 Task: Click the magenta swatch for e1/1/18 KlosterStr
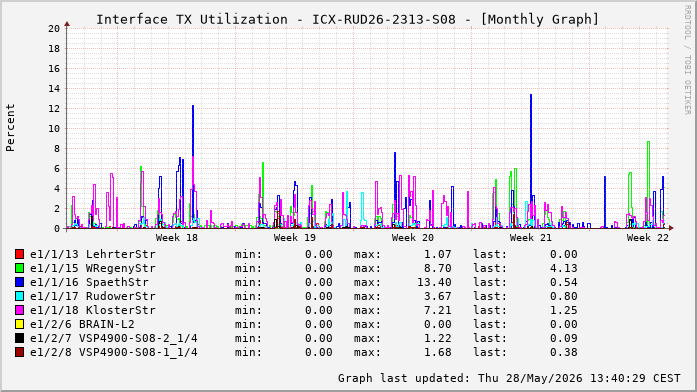tap(19, 310)
